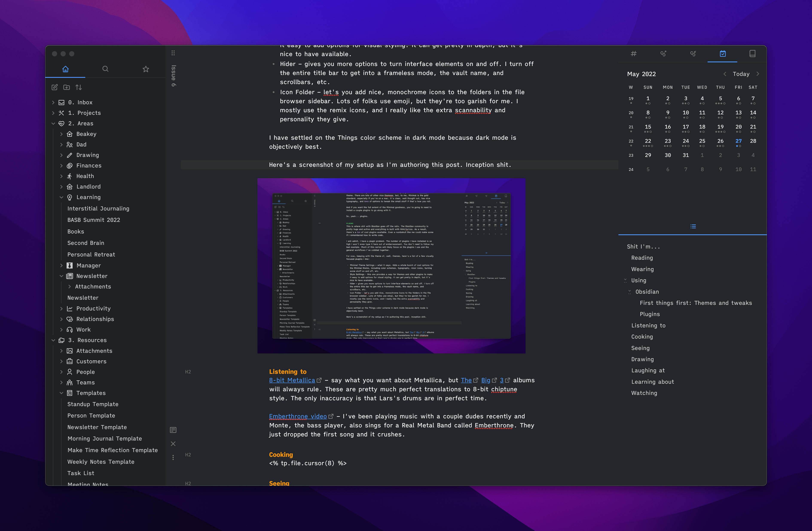Open the 8-bit Metallica link
The height and width of the screenshot is (531, 812).
[x=292, y=381]
